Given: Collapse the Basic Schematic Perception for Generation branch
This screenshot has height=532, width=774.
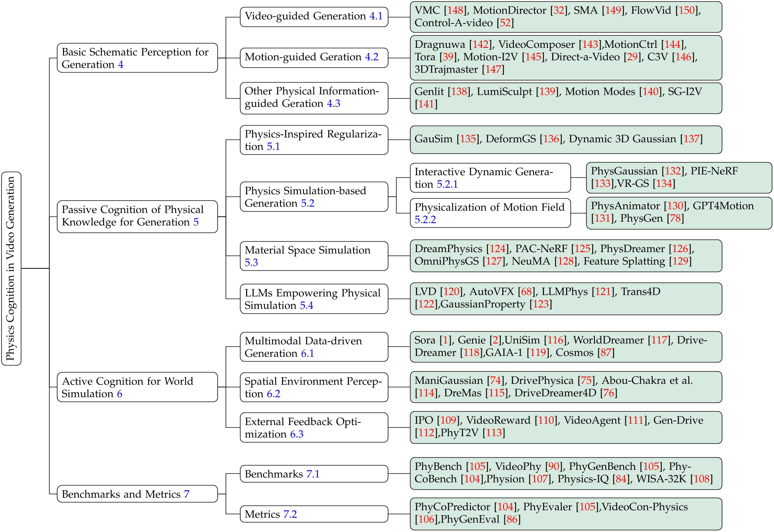Looking at the screenshot, I should pyautogui.click(x=137, y=57).
